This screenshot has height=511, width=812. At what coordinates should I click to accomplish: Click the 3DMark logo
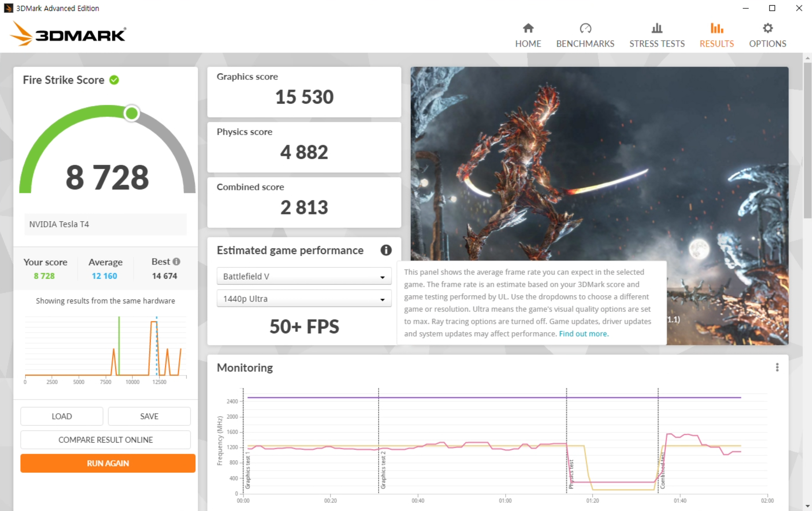(68, 34)
